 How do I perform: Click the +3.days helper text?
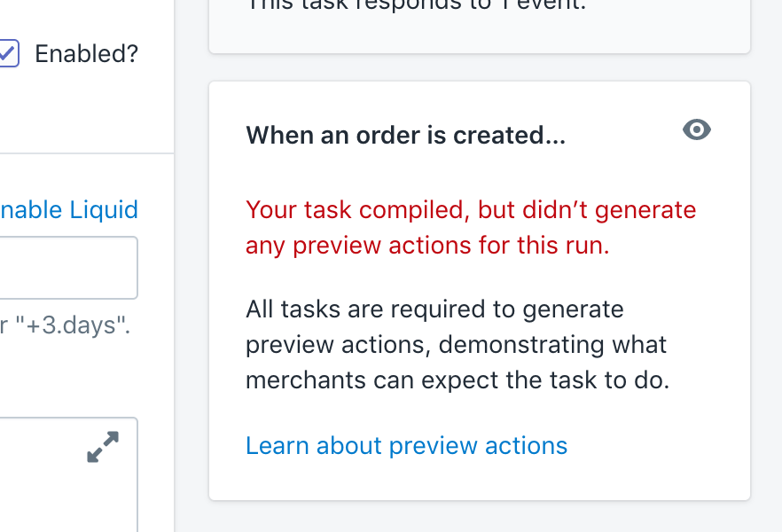click(x=65, y=325)
